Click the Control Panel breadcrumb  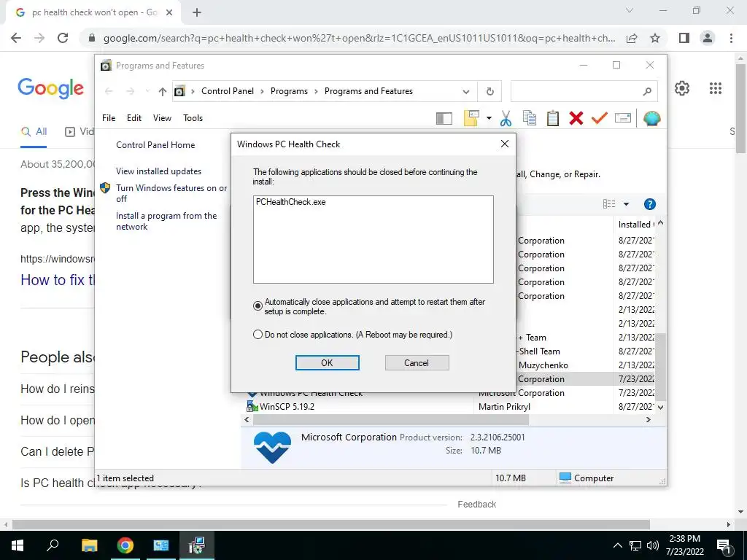coord(228,91)
